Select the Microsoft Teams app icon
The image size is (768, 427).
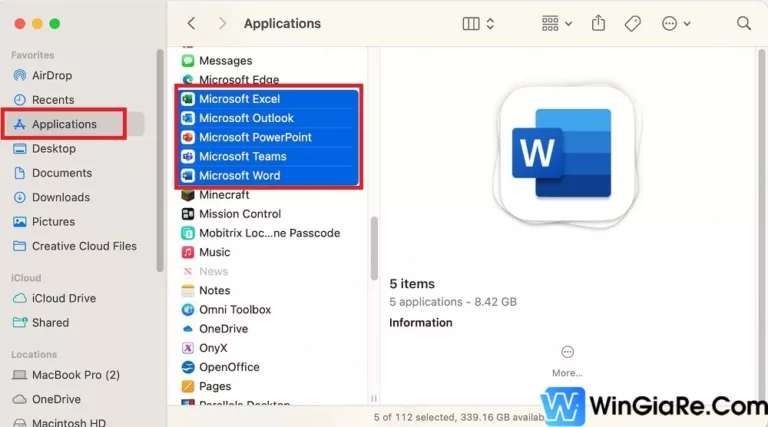click(x=187, y=156)
